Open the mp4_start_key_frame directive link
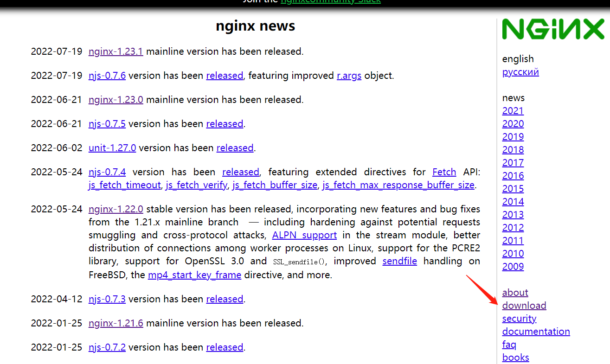Viewport: 610px width, 364px height. [194, 275]
